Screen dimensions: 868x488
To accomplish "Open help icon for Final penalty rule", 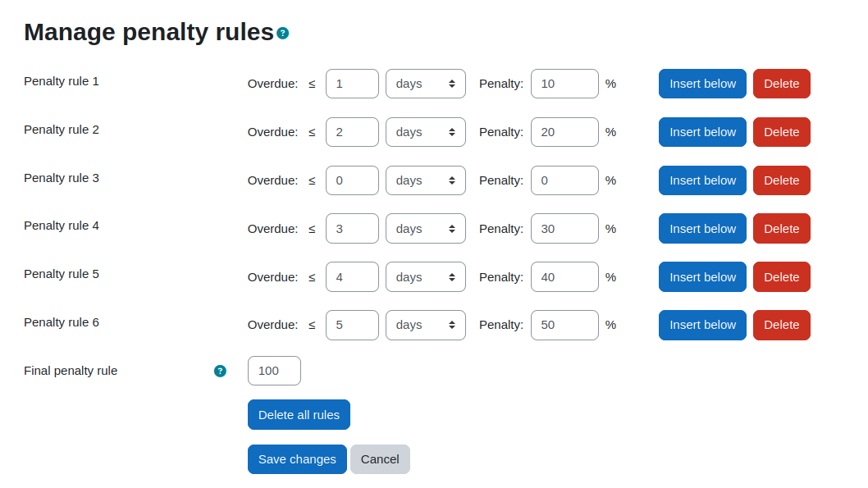I will pyautogui.click(x=220, y=371).
